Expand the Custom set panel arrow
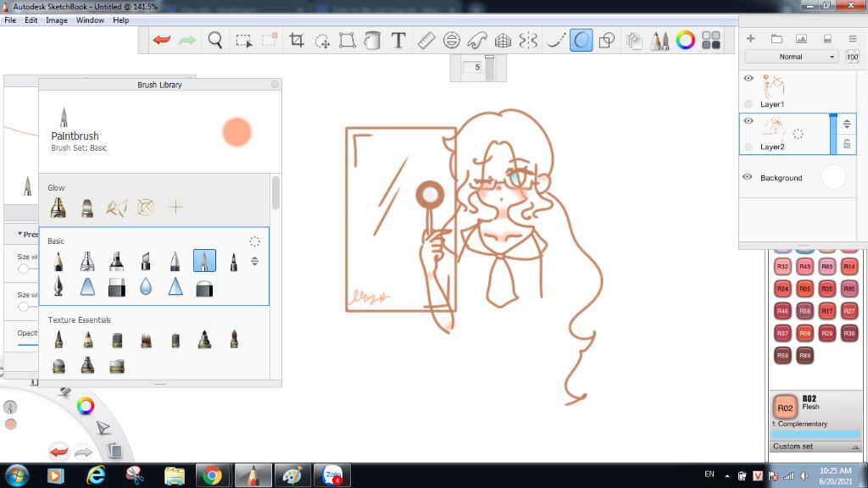 855,446
